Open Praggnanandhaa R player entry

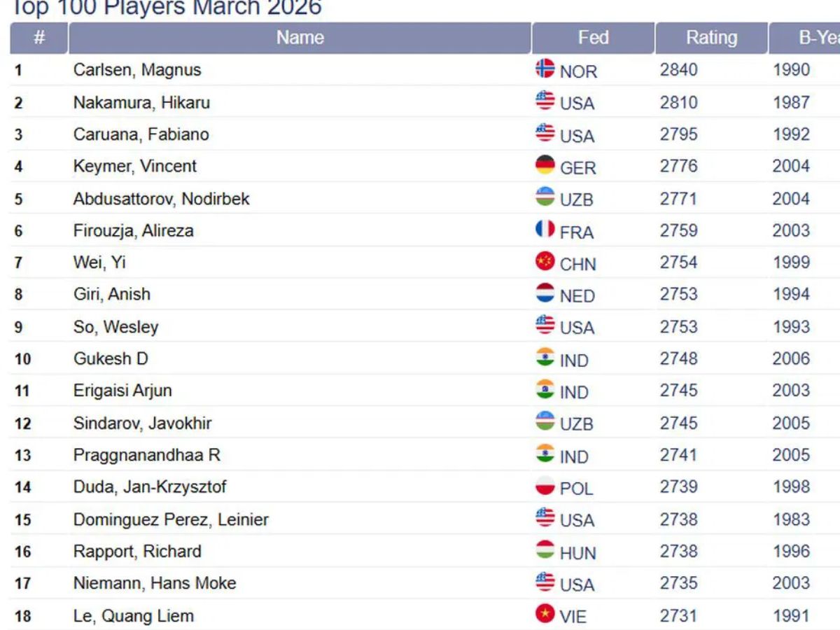pyautogui.click(x=147, y=455)
